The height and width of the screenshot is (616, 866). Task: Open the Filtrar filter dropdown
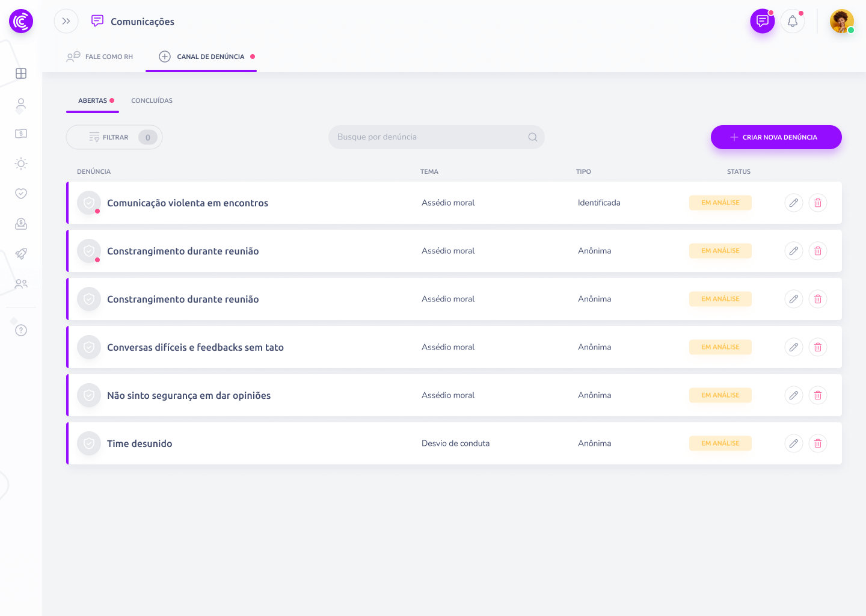(114, 137)
